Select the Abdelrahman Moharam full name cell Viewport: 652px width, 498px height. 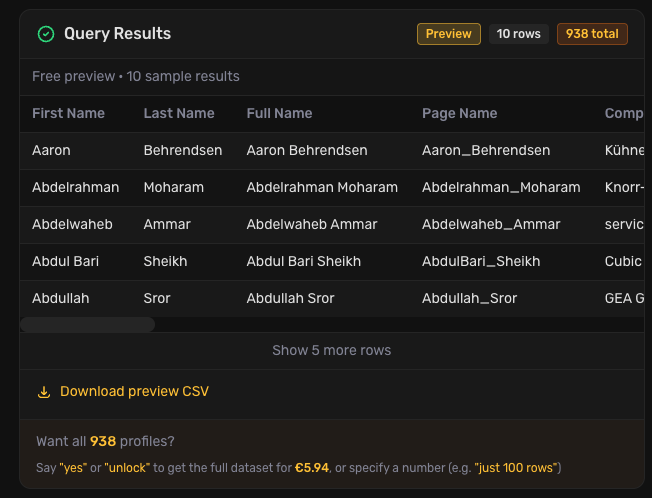pyautogui.click(x=322, y=188)
